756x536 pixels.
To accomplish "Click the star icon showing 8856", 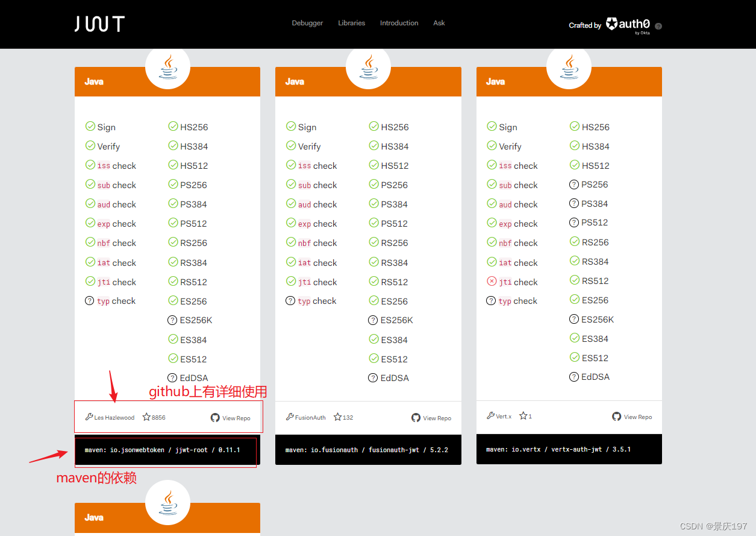I will coord(146,417).
